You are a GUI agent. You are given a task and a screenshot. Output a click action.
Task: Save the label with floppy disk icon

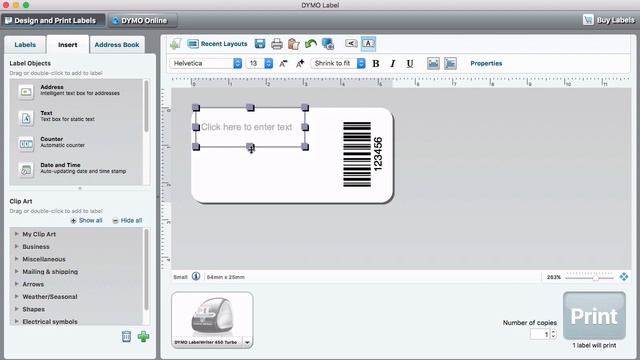click(260, 44)
